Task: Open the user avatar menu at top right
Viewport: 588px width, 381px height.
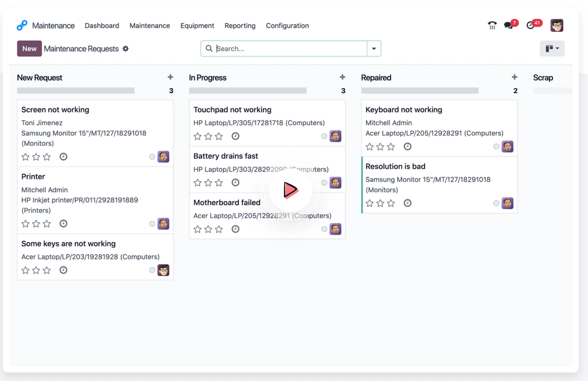Action: coord(557,25)
